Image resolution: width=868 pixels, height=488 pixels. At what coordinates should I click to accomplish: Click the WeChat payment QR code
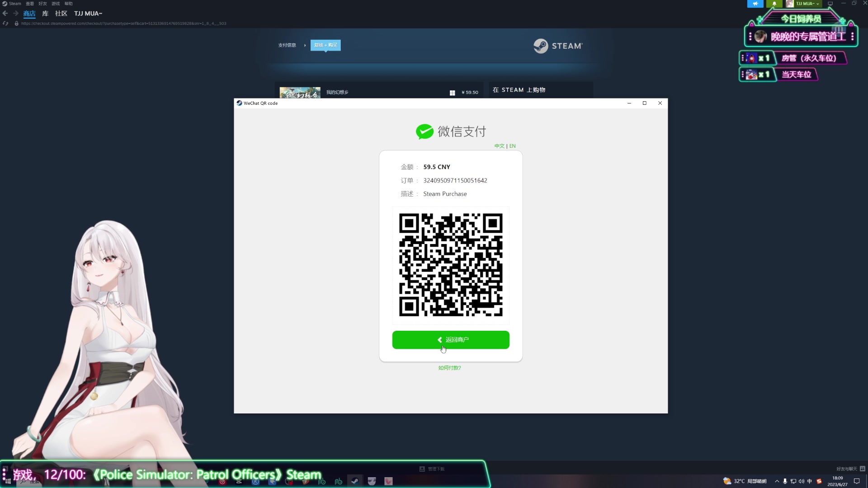(451, 265)
